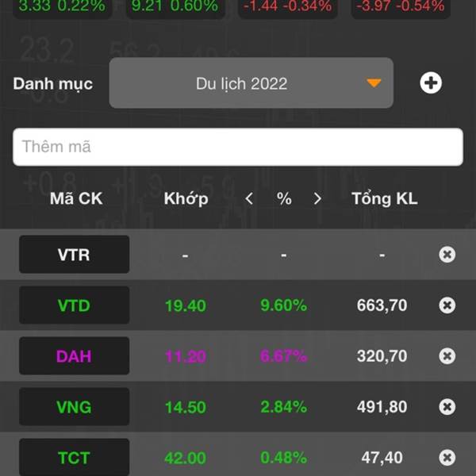
Task: Remove VTD row using its X icon
Action: coord(447,305)
